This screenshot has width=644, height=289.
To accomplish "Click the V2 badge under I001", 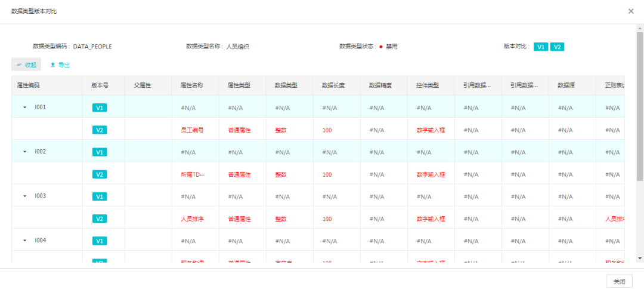I will [100, 130].
